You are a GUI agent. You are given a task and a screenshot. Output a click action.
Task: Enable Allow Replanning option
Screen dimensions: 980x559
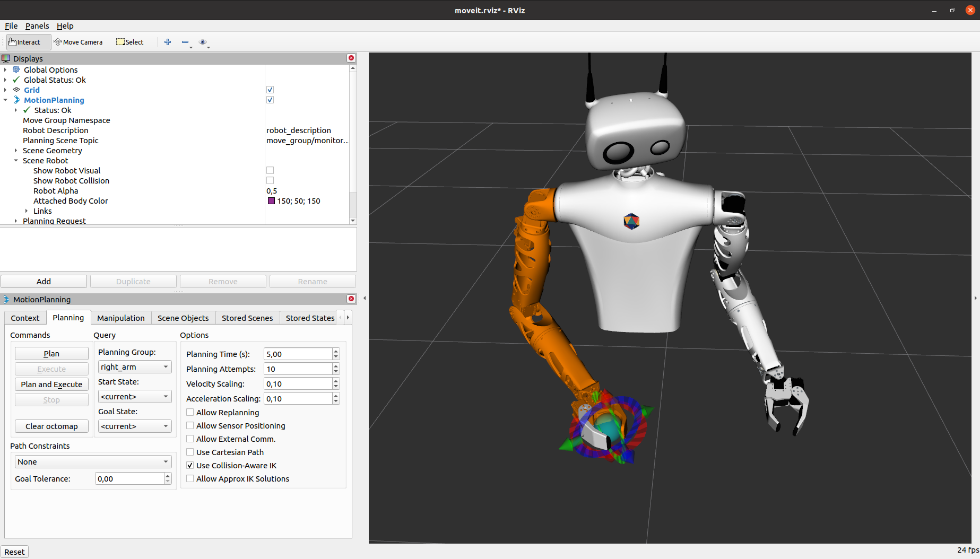(190, 412)
